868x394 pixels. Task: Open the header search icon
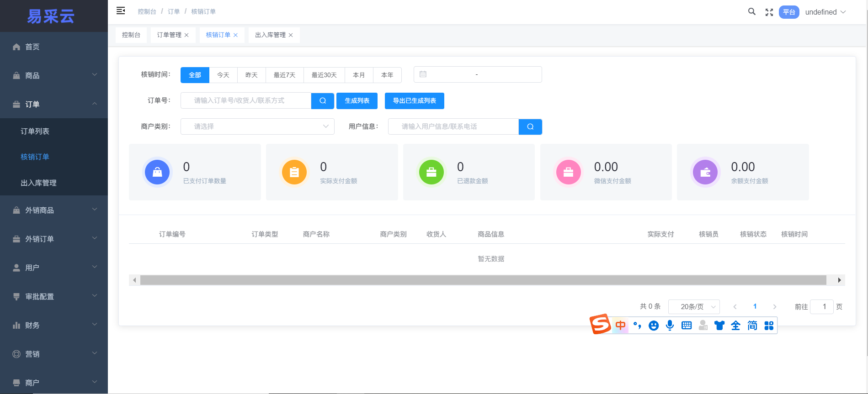click(751, 11)
